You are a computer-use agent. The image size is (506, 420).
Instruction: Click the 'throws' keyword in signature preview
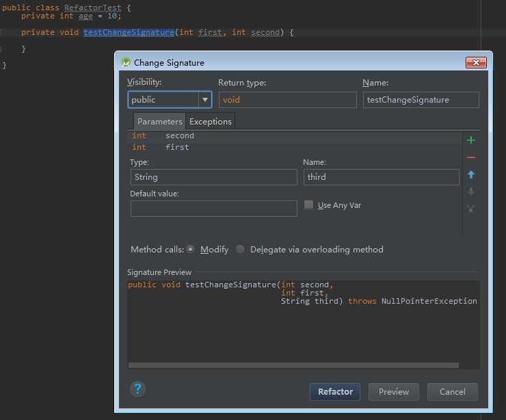coord(362,301)
